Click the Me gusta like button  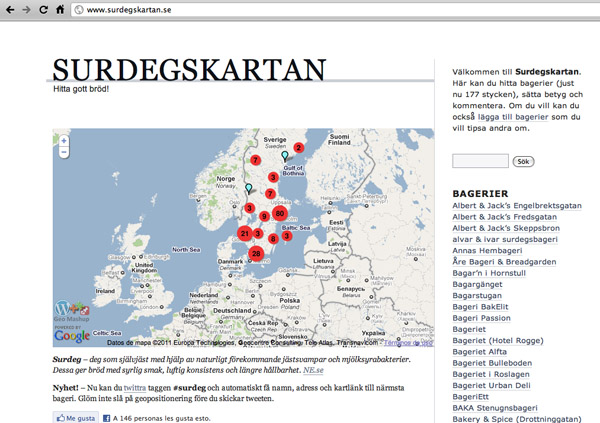pos(76,418)
